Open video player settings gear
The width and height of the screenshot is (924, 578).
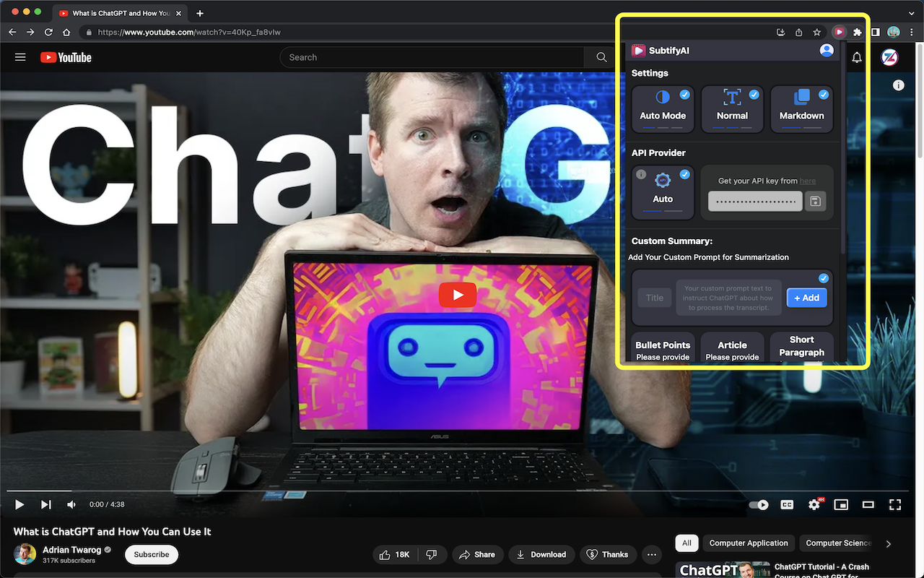tap(814, 504)
